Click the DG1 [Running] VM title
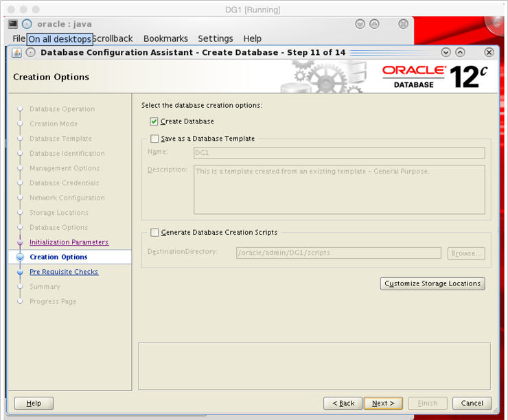The image size is (508, 420). click(253, 10)
